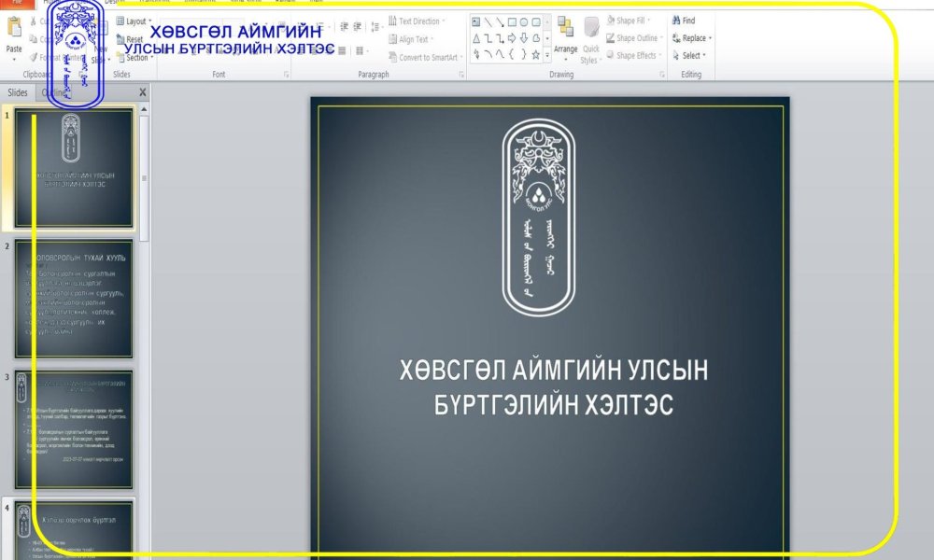
Task: Open the slide Layout dropdown
Action: (x=134, y=21)
